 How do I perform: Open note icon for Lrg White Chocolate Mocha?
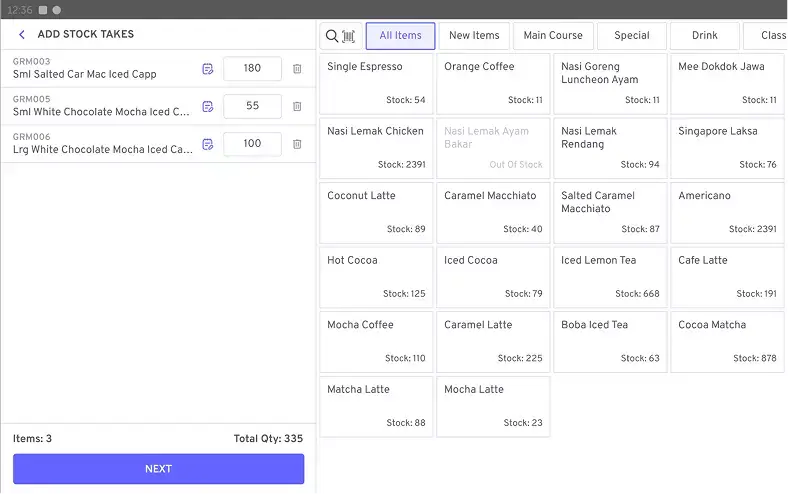tap(208, 144)
